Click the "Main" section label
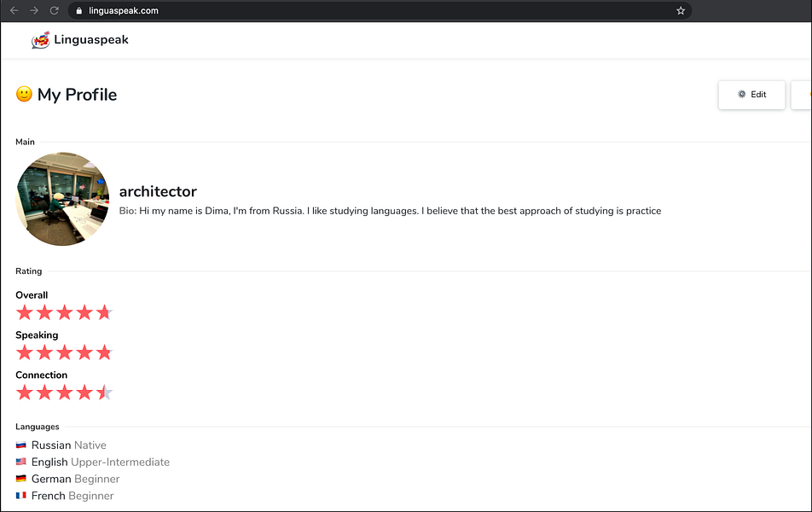Image resolution: width=812 pixels, height=512 pixels. tap(25, 142)
